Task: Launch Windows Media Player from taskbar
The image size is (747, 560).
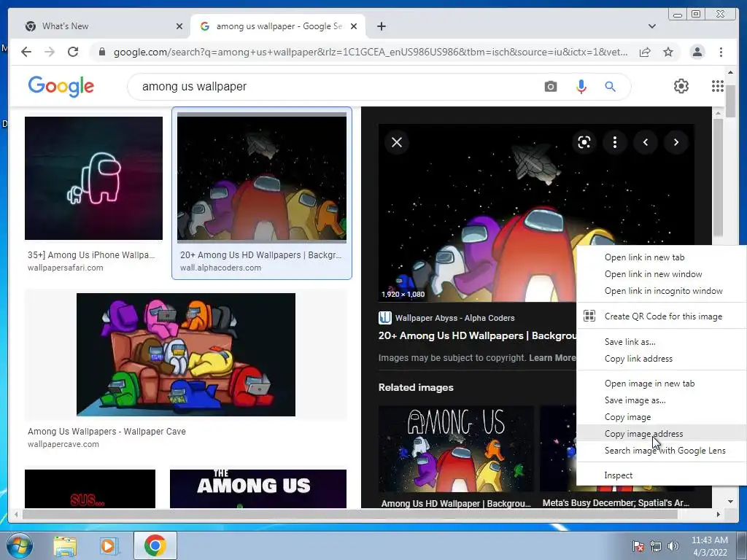Action: click(x=108, y=546)
